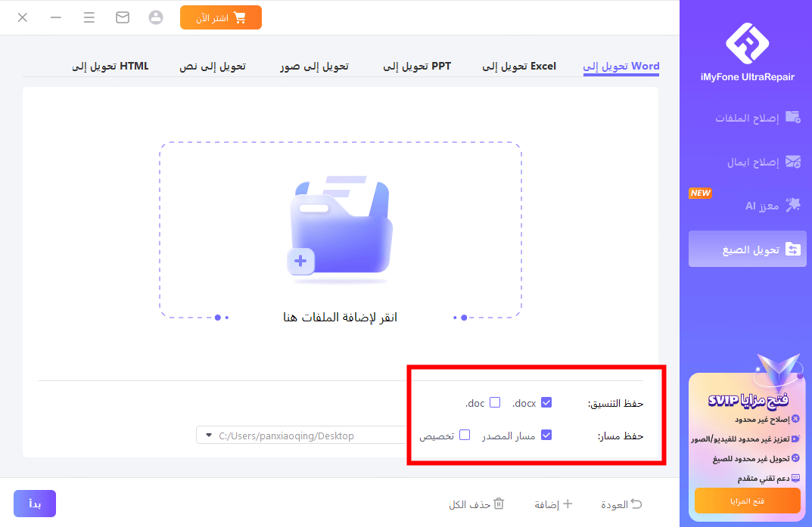Switch to the PPT تحويل إلى tab

click(x=417, y=67)
